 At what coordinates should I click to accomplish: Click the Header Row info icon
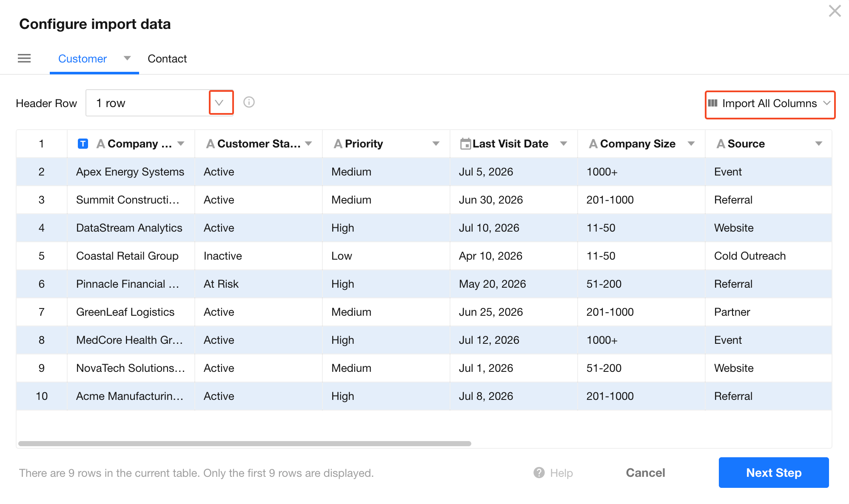(x=249, y=102)
